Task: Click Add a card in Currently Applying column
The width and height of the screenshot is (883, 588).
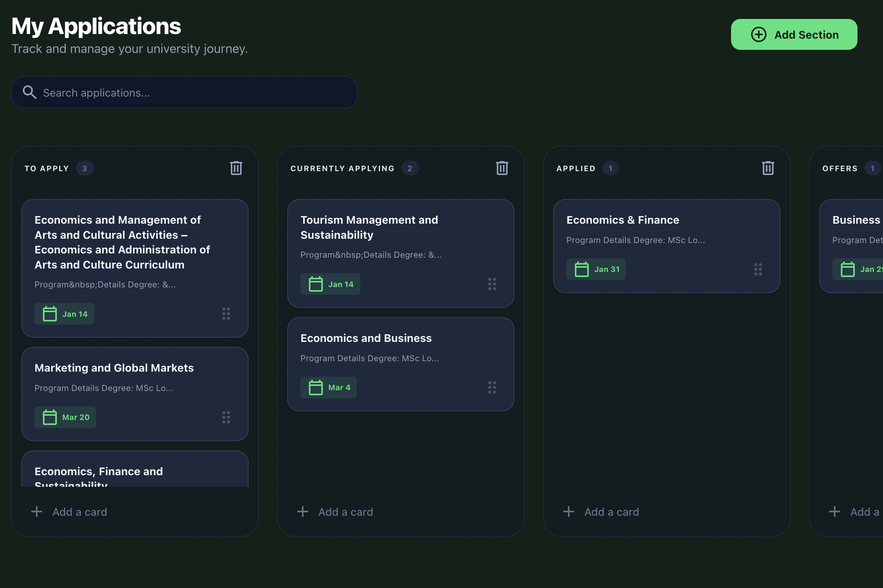Action: [x=336, y=512]
